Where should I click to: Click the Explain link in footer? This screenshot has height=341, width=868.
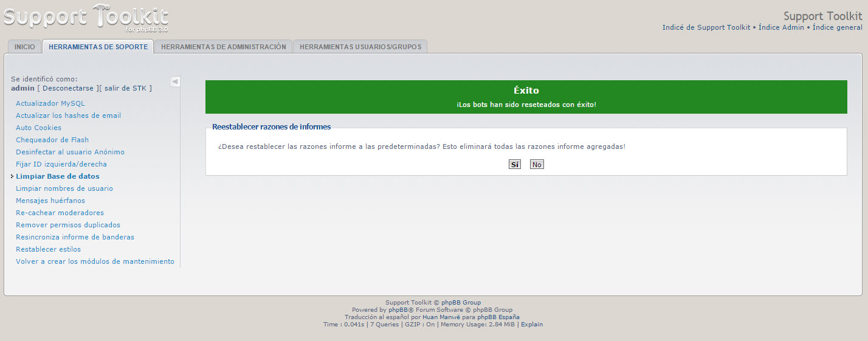tap(532, 325)
